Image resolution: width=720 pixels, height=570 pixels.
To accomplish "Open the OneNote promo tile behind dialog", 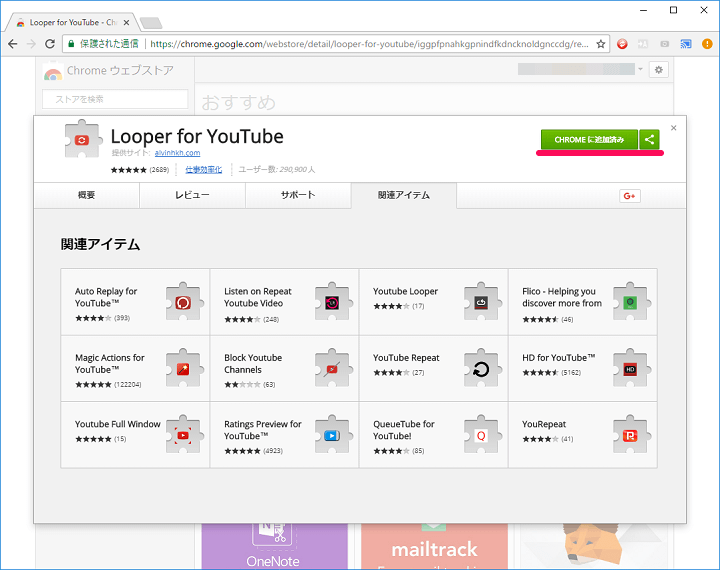I will (x=274, y=547).
